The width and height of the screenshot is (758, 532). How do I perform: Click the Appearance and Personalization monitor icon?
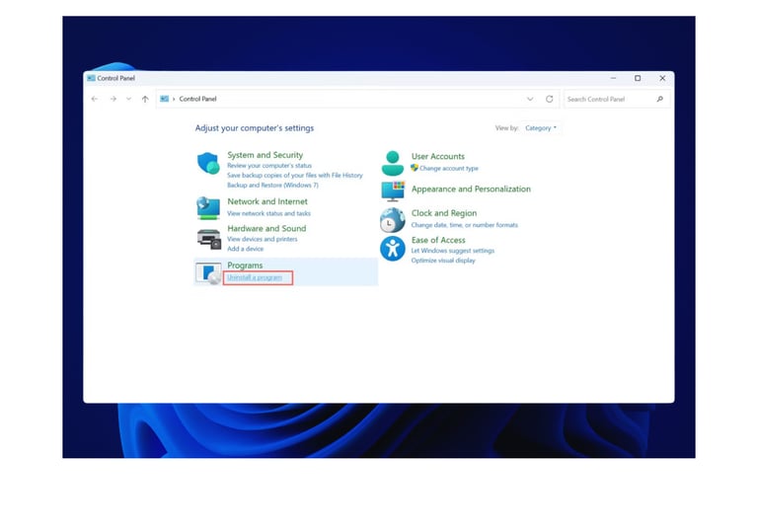(x=393, y=191)
